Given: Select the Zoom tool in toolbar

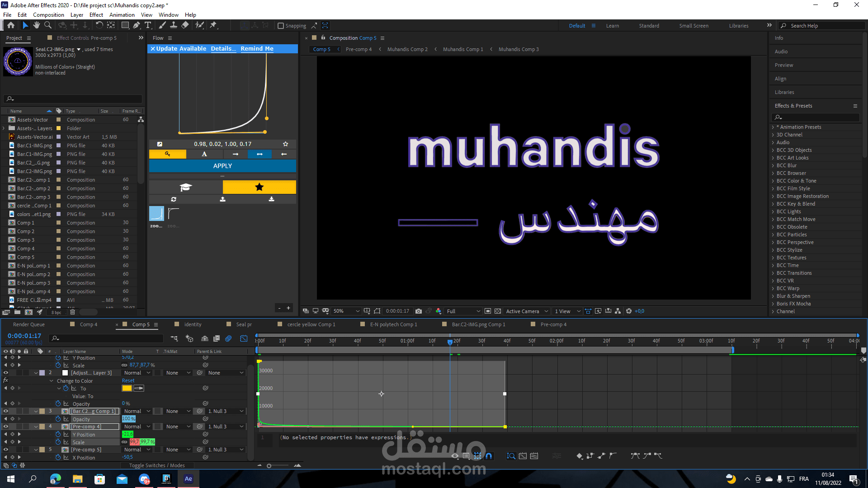Looking at the screenshot, I should tap(48, 25).
